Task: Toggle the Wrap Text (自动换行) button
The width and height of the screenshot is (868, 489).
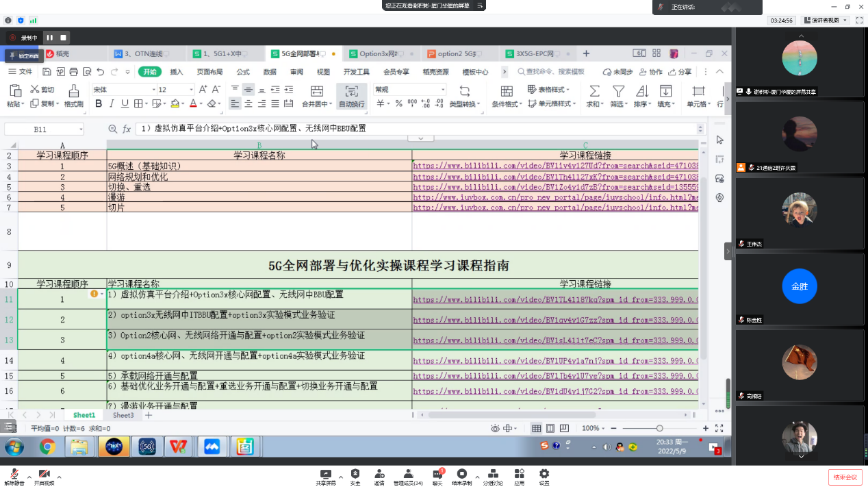Action: coord(351,96)
